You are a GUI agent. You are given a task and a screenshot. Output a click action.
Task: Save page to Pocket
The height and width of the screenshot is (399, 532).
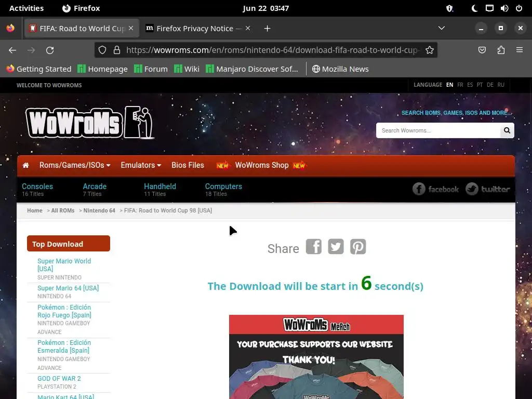[482, 50]
